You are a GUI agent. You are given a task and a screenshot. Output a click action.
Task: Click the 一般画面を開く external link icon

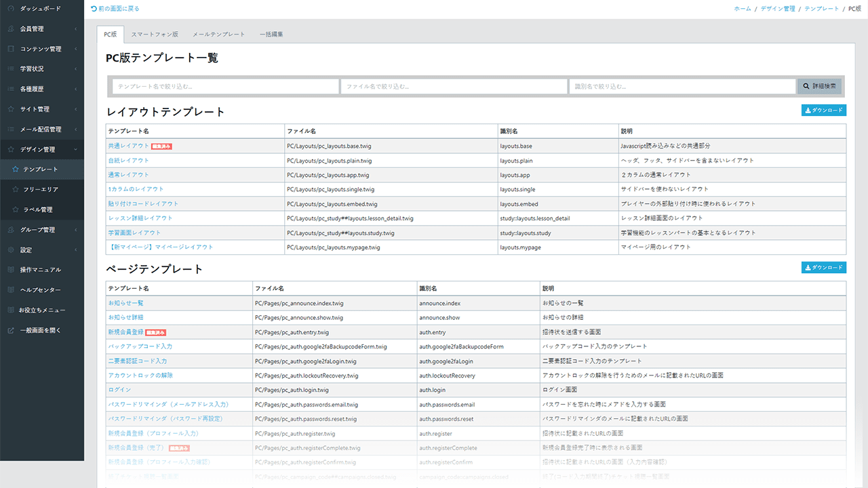(11, 331)
